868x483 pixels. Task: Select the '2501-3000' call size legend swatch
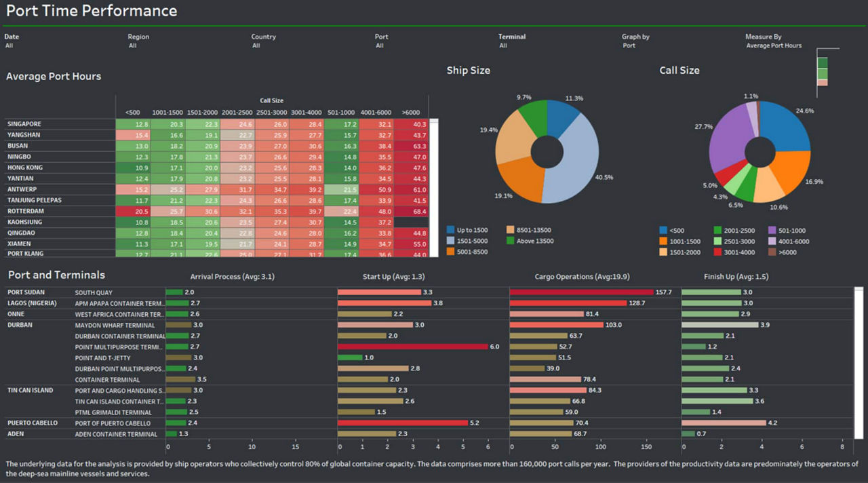coord(718,241)
